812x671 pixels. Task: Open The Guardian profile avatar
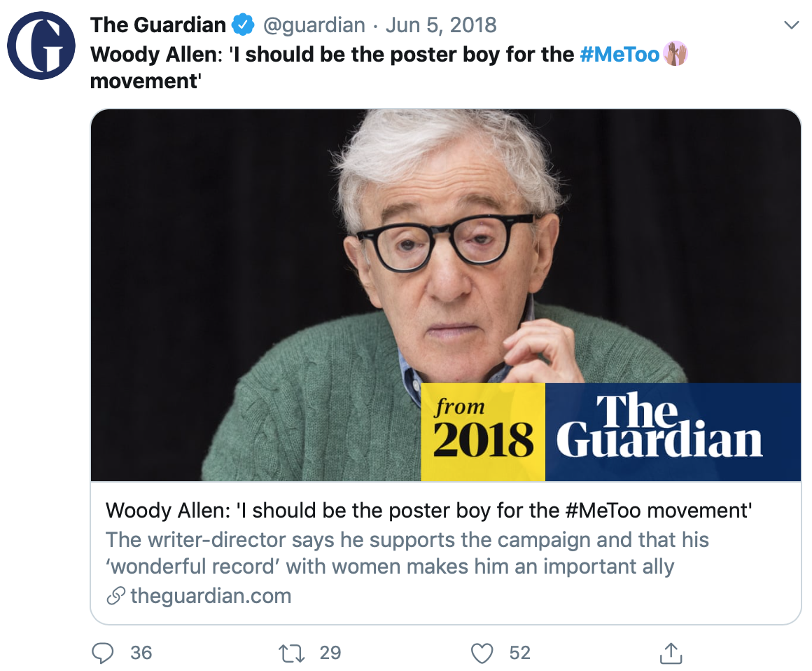point(41,46)
